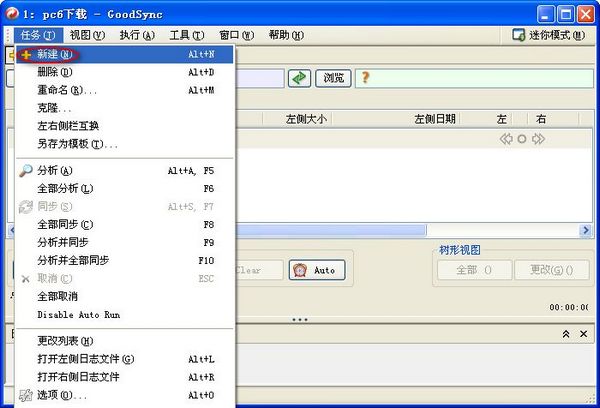Click the 左 column header

[501, 119]
